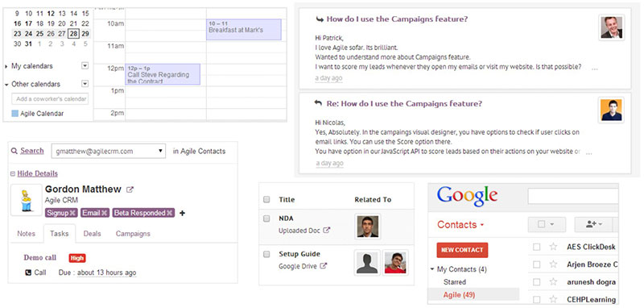Click the NDA related contact photo
644x308 pixels.
[368, 227]
